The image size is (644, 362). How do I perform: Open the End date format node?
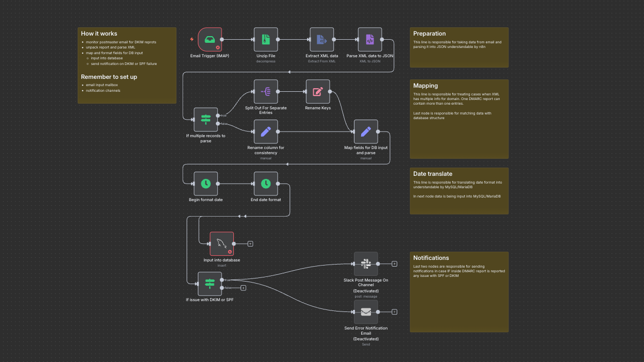coord(265,184)
